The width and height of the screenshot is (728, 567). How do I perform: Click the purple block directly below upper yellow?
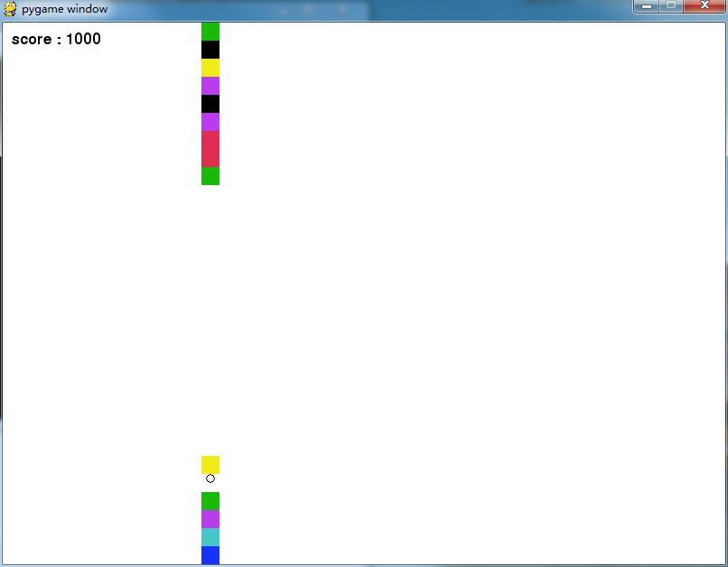[210, 86]
